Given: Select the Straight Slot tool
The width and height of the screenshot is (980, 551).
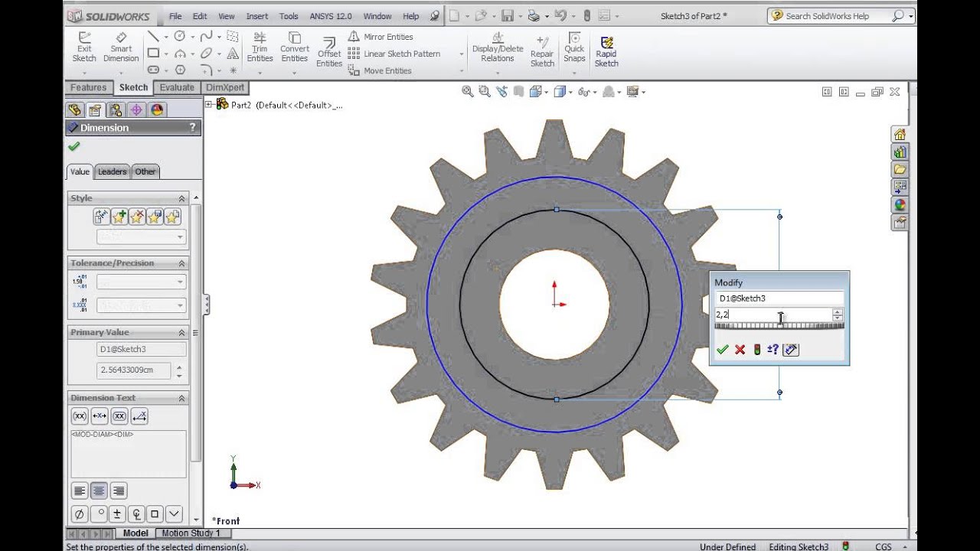Looking at the screenshot, I should click(153, 70).
